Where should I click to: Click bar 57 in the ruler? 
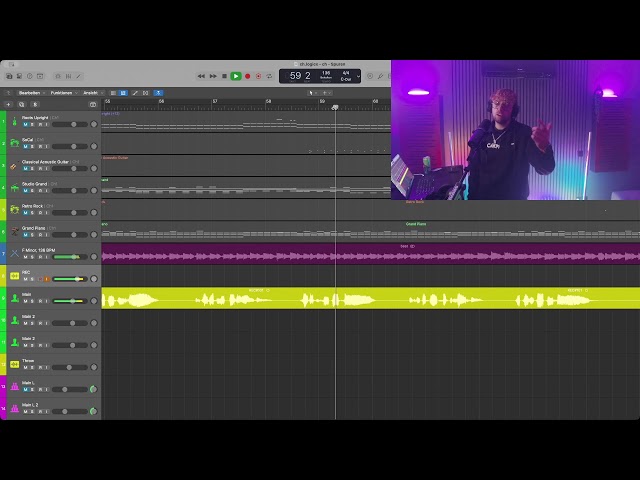[215, 101]
